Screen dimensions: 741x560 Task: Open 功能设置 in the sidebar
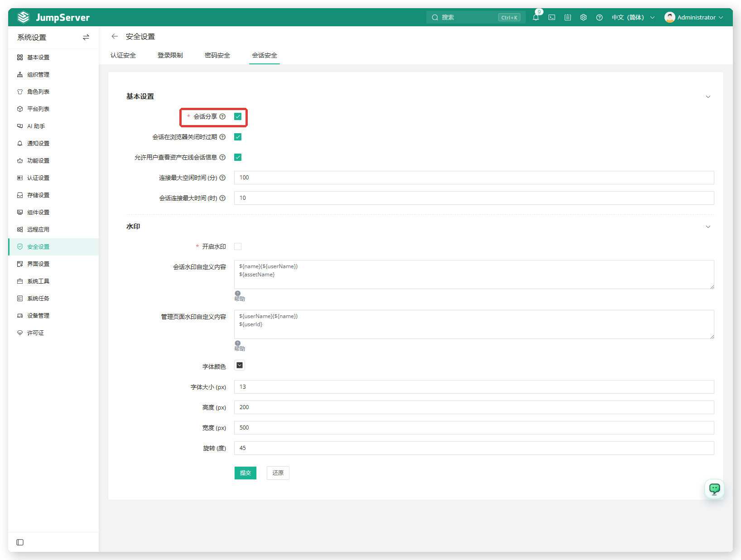(x=53, y=160)
